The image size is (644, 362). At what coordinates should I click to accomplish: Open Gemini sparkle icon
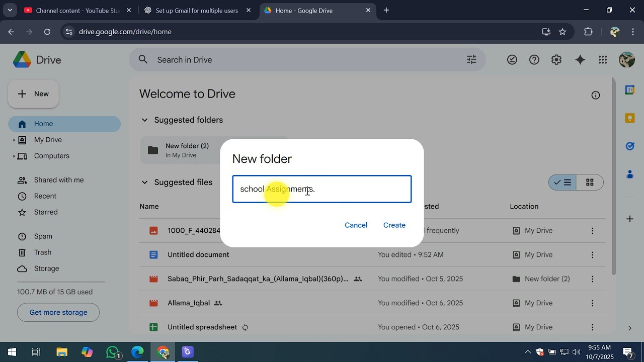click(x=580, y=60)
